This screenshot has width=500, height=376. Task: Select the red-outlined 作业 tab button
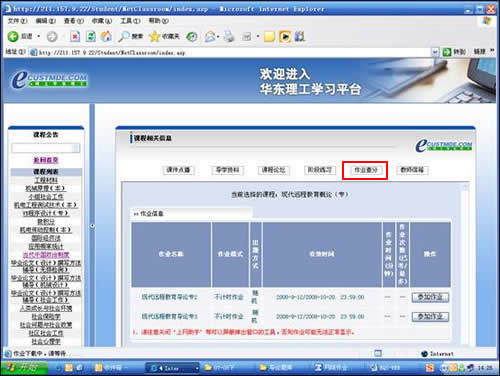(x=365, y=170)
